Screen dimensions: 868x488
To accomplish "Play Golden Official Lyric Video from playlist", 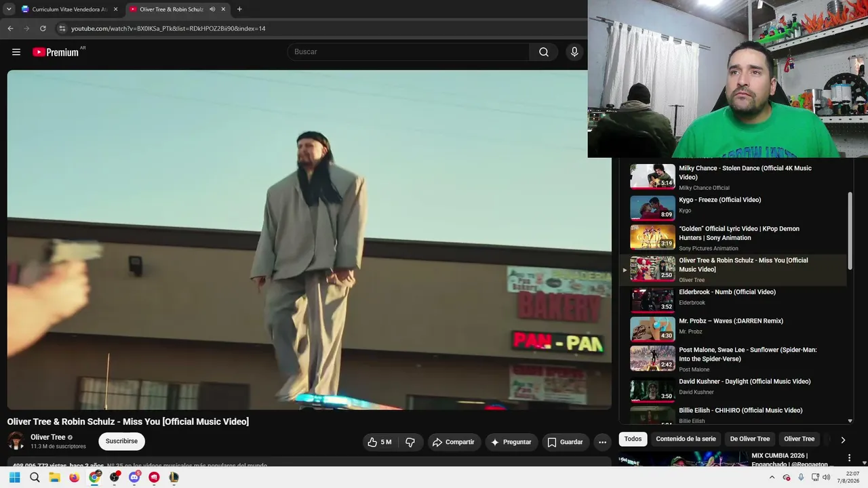I will (x=732, y=238).
